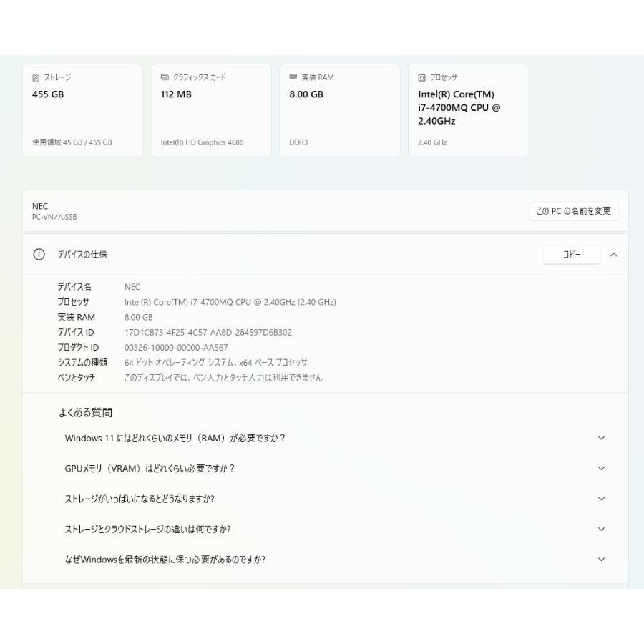Open the Intel Core i7-4700MQ processor card

pos(468,111)
